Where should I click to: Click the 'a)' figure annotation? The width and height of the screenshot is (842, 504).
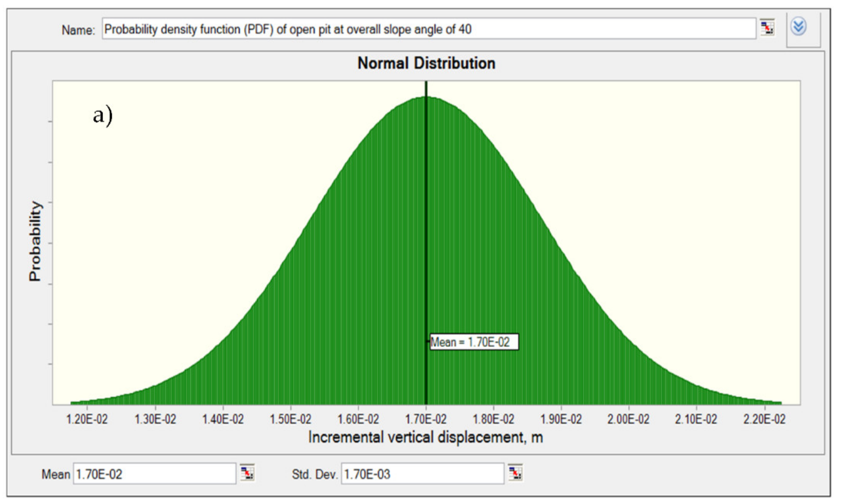click(x=103, y=116)
